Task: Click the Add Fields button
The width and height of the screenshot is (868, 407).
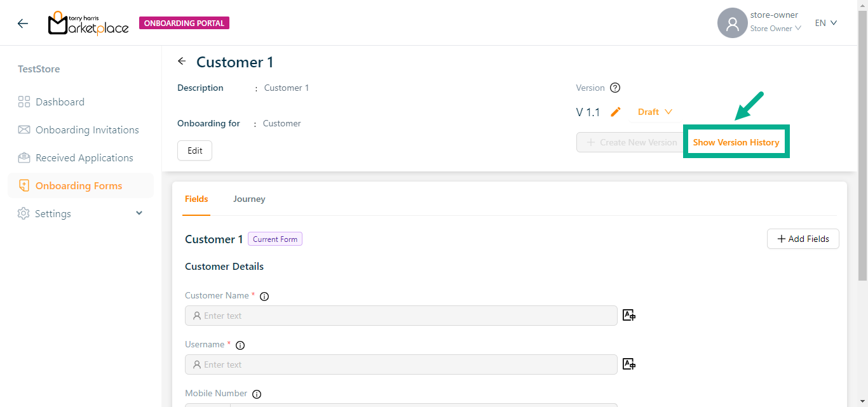Action: coord(803,239)
